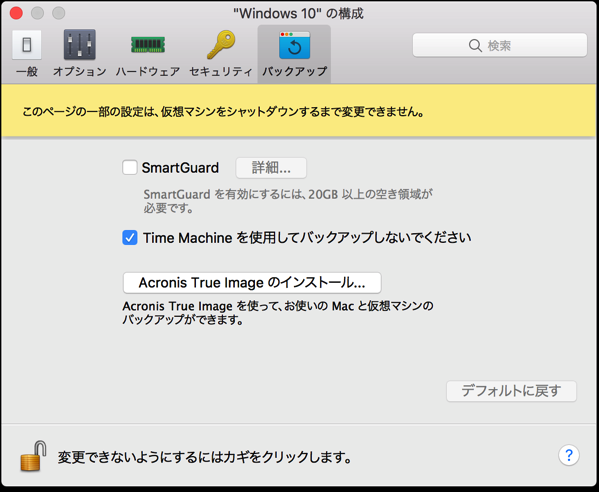
Task: Click the SmartGuard label text
Action: (x=180, y=168)
